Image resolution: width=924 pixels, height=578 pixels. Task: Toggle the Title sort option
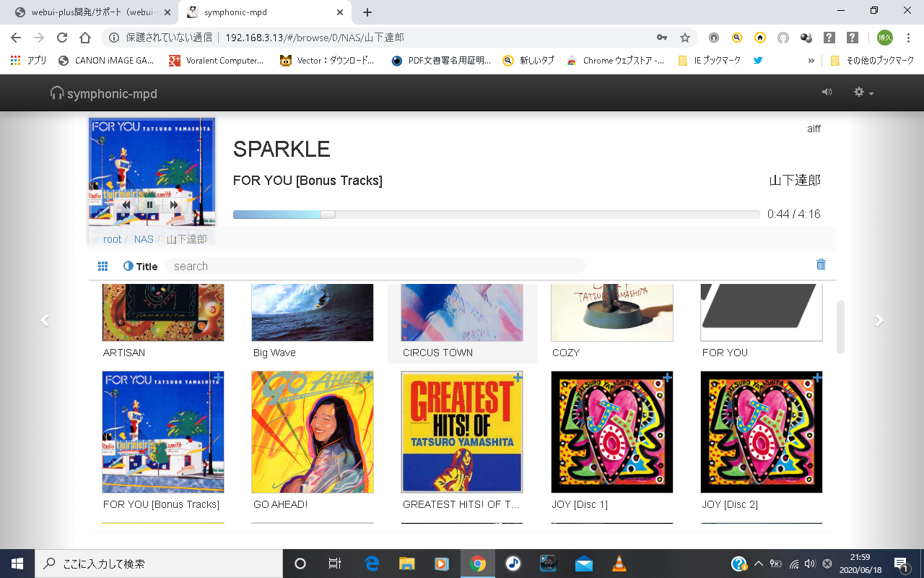coord(140,267)
